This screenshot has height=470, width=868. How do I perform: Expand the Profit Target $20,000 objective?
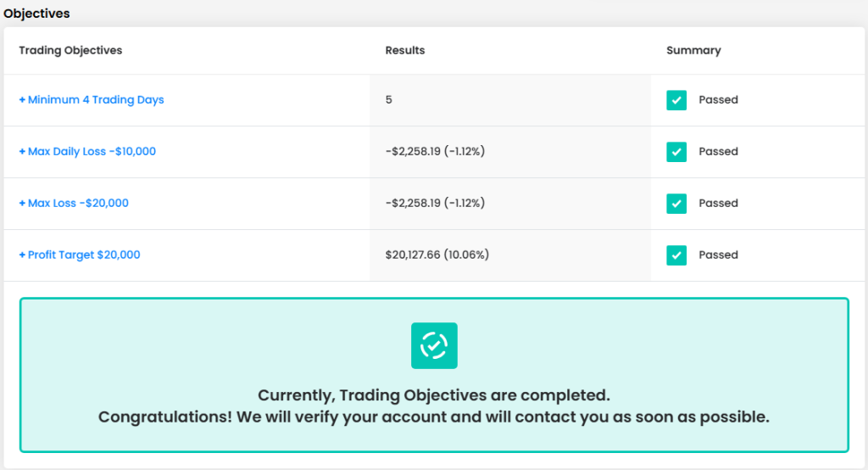[80, 255]
